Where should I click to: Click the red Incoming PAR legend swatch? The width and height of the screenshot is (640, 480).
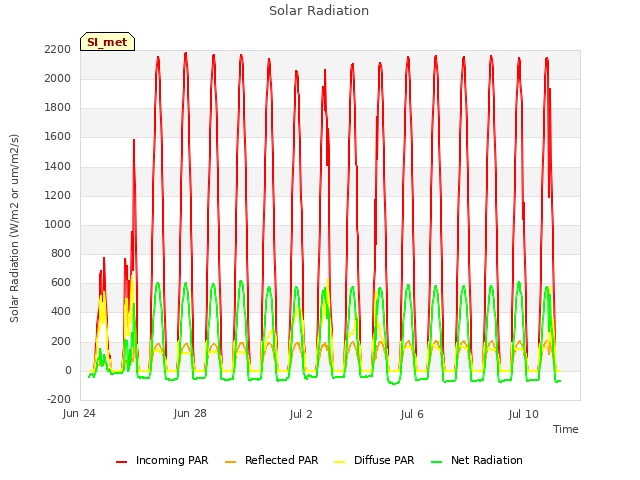coord(122,462)
